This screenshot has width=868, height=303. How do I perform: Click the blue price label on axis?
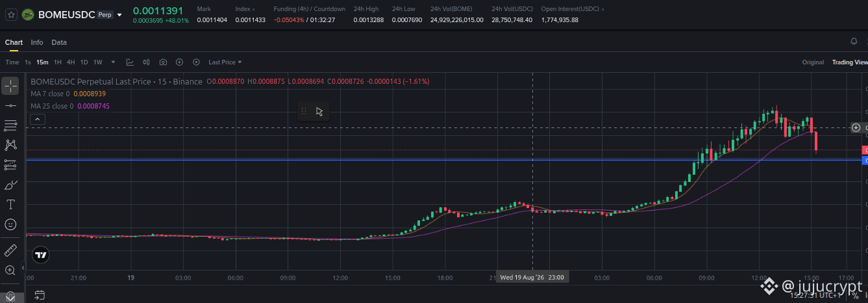pos(865,160)
